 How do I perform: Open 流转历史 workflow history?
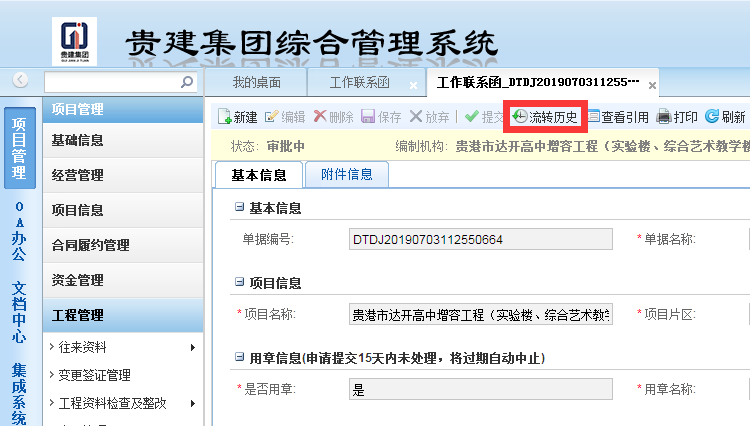pyautogui.click(x=544, y=117)
